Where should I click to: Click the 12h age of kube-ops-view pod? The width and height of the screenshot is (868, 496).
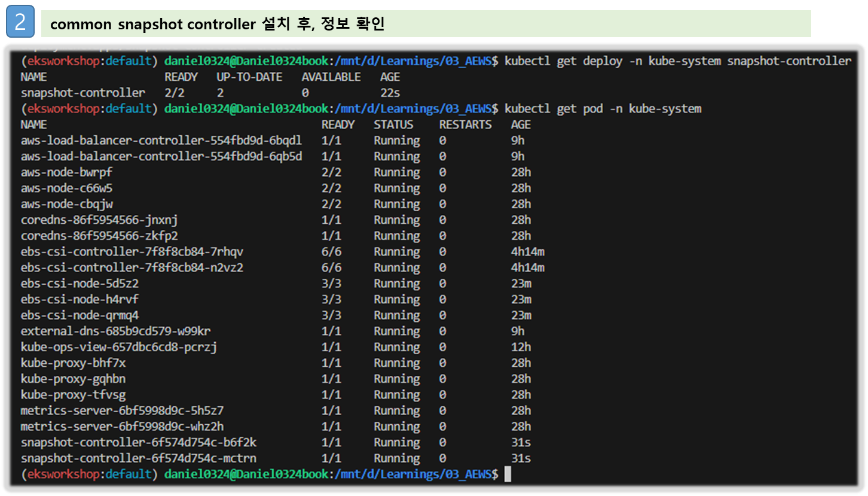coord(521,347)
